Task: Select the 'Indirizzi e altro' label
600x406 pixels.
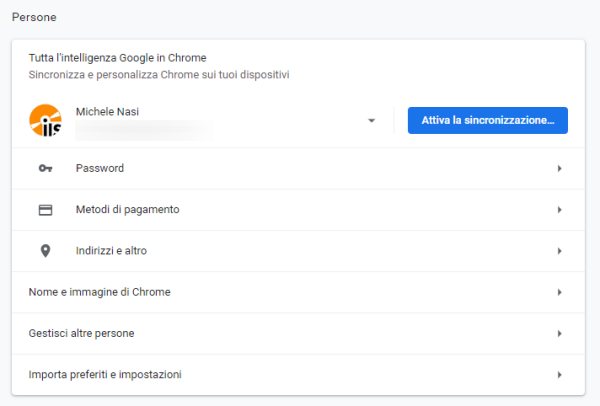Action: (x=111, y=251)
